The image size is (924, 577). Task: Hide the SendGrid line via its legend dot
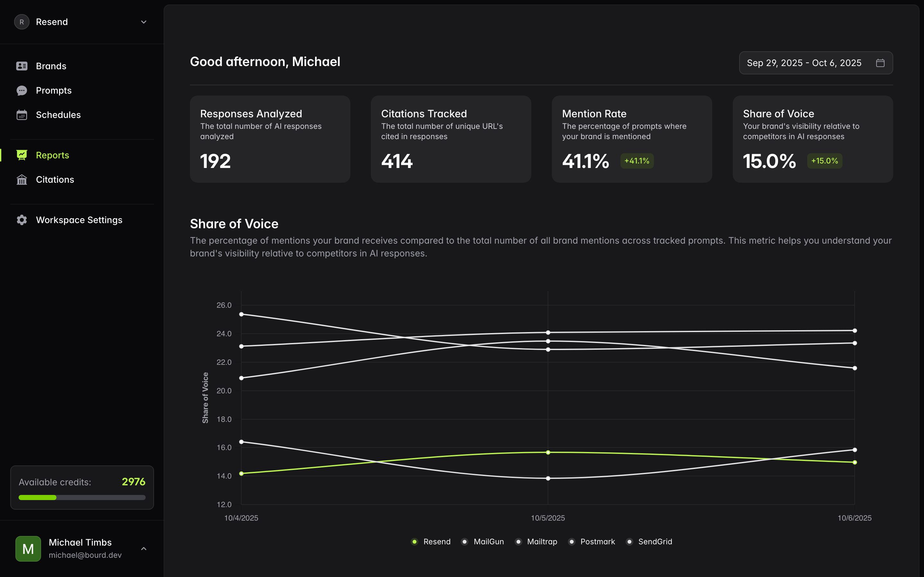629,541
